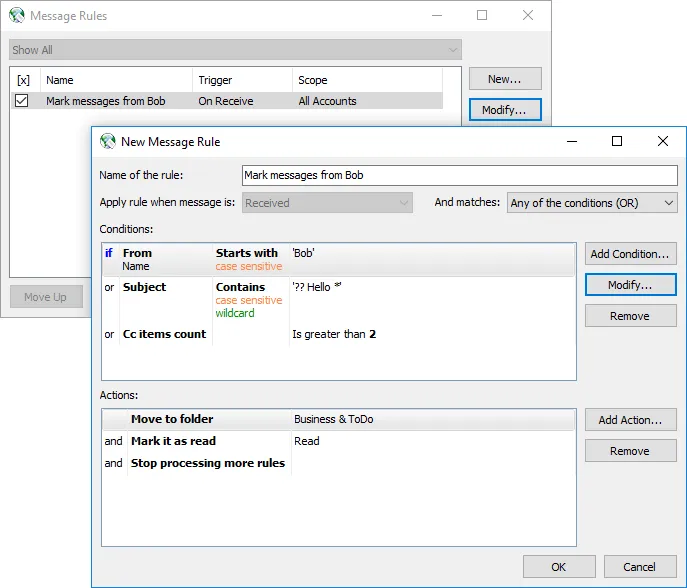Minimize the New Message Rule dialog

click(x=571, y=142)
